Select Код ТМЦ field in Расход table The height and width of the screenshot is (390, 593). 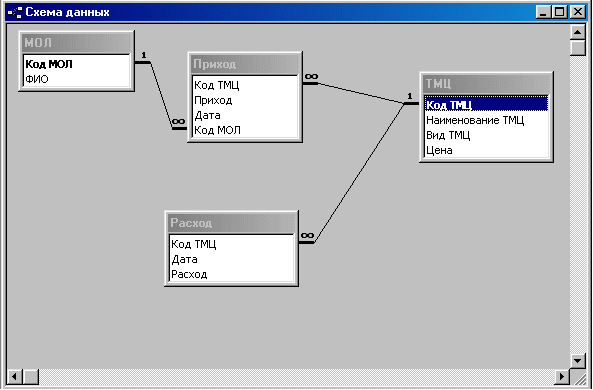tap(232, 244)
